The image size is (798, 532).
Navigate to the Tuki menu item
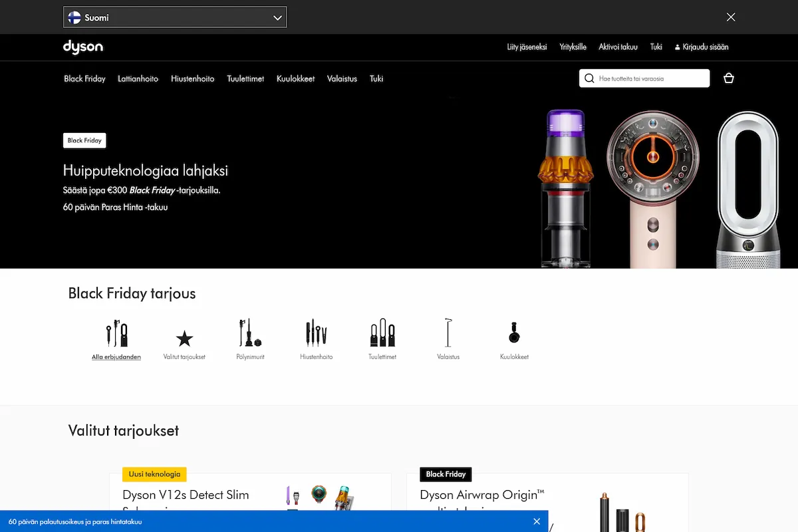click(376, 78)
